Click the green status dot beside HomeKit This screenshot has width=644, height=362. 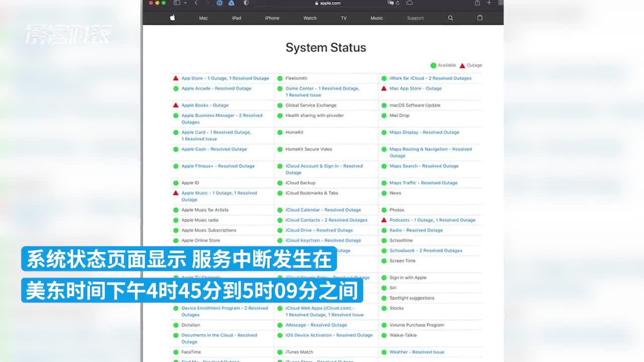[280, 133]
